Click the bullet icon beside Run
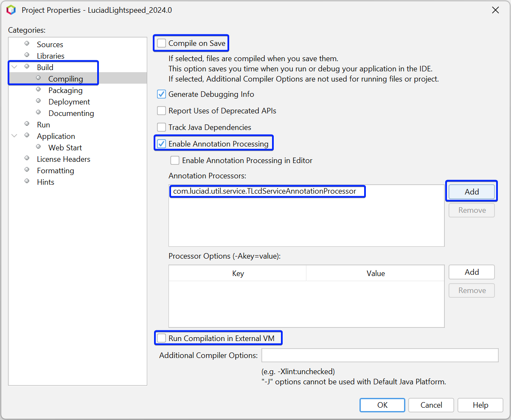 (27, 124)
